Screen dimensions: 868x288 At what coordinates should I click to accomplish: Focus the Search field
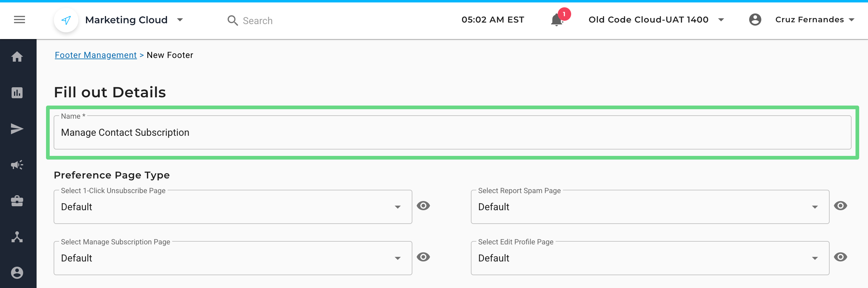pos(258,20)
